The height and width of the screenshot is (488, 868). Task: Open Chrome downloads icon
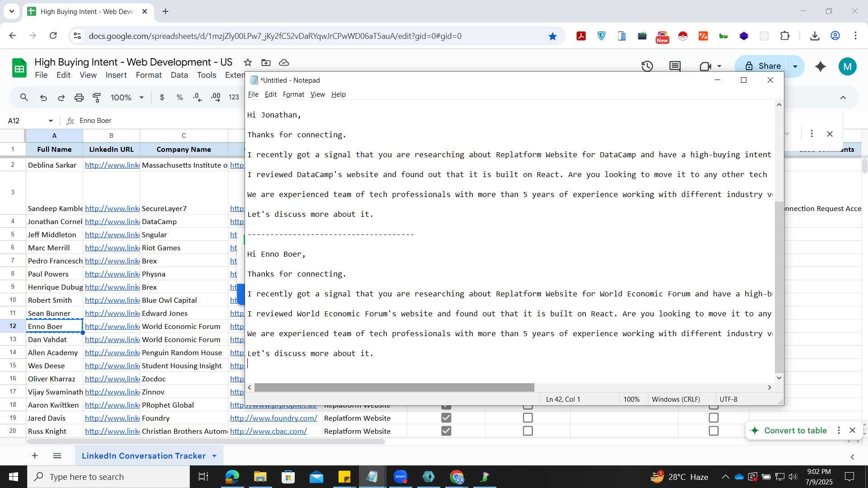click(x=815, y=36)
